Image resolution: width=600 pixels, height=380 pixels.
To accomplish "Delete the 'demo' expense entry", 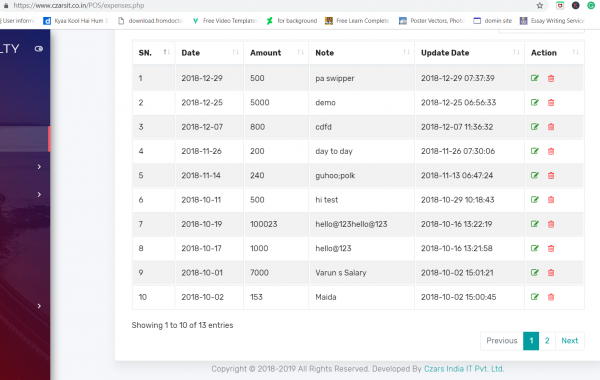I will coord(551,103).
